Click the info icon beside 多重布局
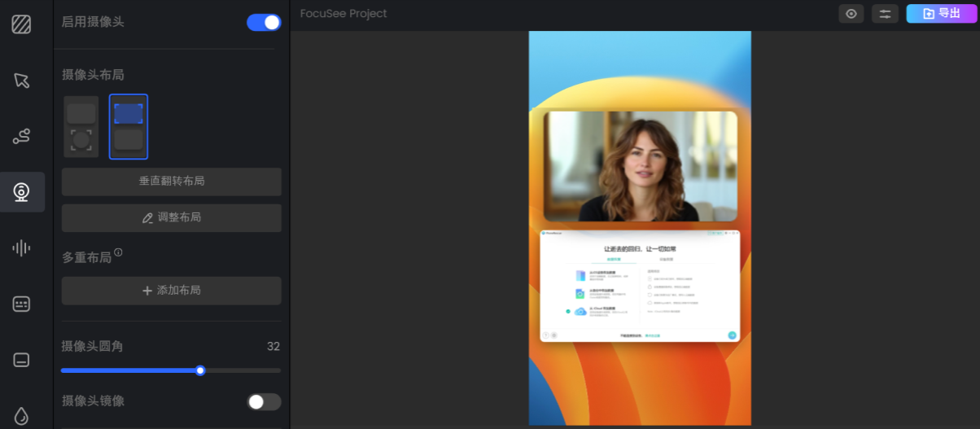This screenshot has width=980, height=429. pyautogui.click(x=118, y=253)
